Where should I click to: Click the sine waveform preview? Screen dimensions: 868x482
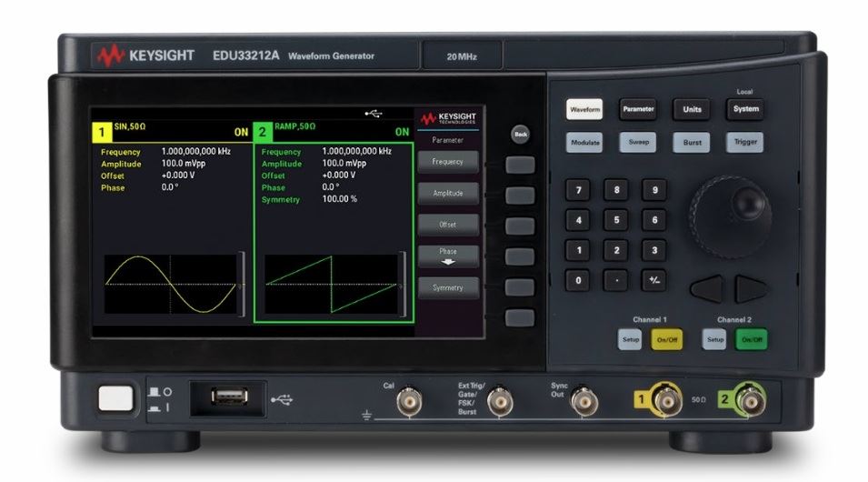[171, 285]
